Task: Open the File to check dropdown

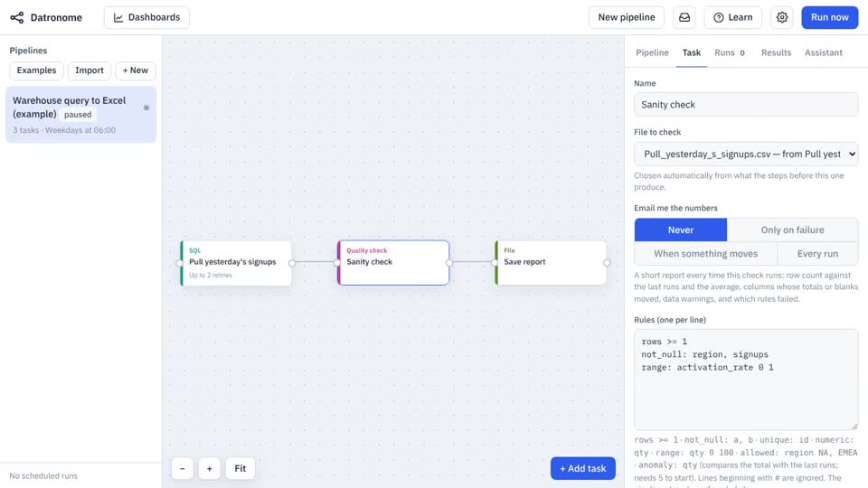Action: click(746, 154)
